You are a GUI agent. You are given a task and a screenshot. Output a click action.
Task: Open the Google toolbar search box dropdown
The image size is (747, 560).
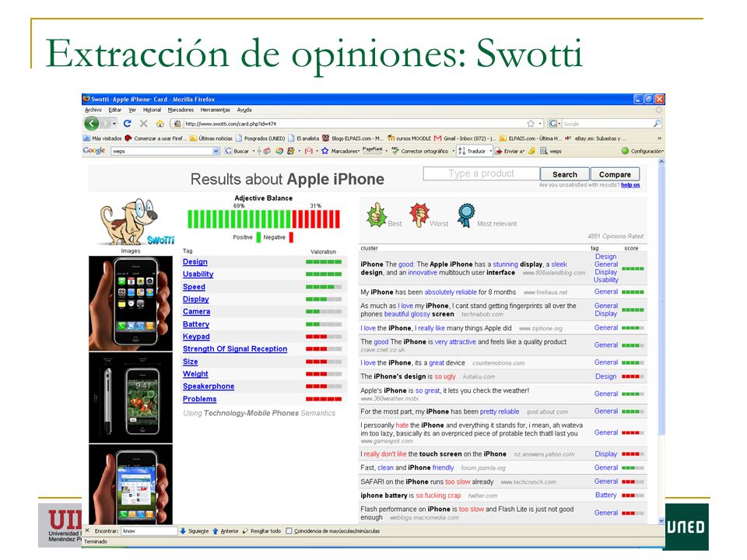point(216,151)
